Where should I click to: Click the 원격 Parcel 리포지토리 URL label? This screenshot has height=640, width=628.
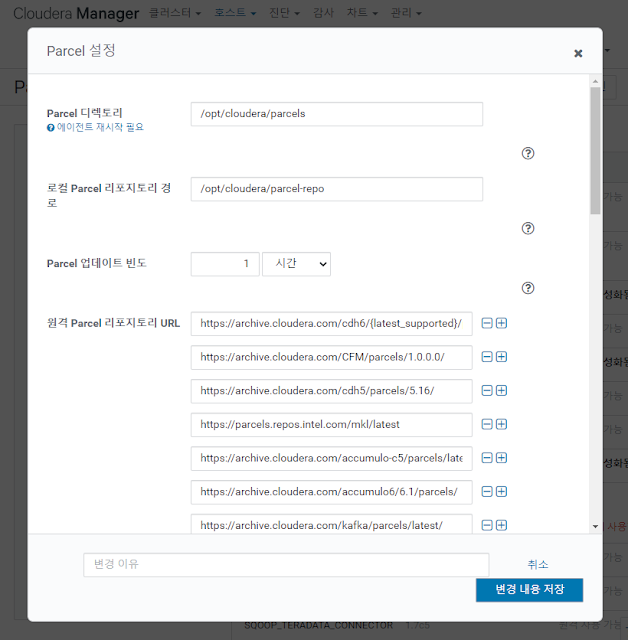click(113, 323)
